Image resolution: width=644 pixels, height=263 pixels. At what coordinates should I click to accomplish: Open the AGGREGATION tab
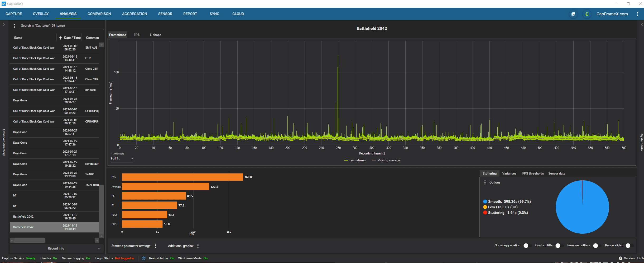(134, 14)
